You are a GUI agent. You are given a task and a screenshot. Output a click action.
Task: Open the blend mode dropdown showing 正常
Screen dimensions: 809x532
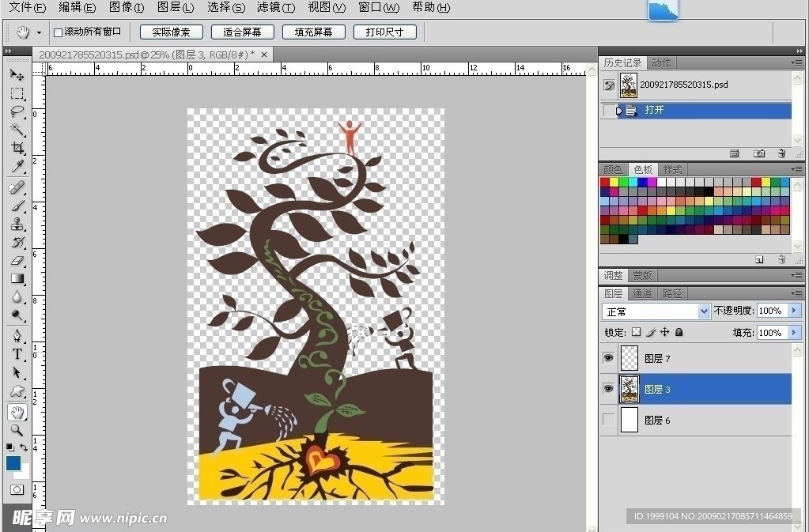[656, 311]
